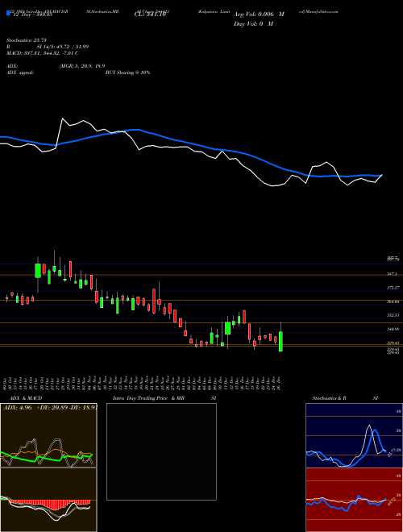403x532 pixels.
Task: Click the 364.04 price axis label
Action: (x=394, y=301)
